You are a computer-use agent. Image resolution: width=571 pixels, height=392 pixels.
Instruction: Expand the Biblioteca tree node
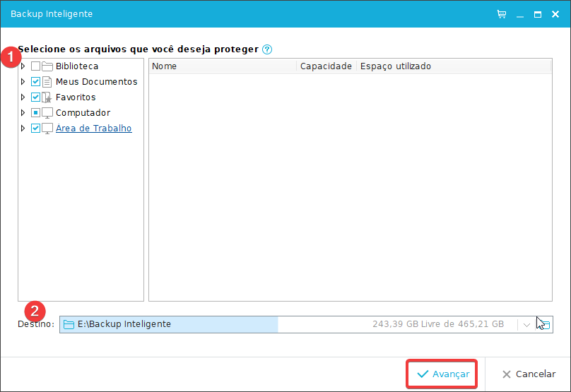pyautogui.click(x=23, y=66)
